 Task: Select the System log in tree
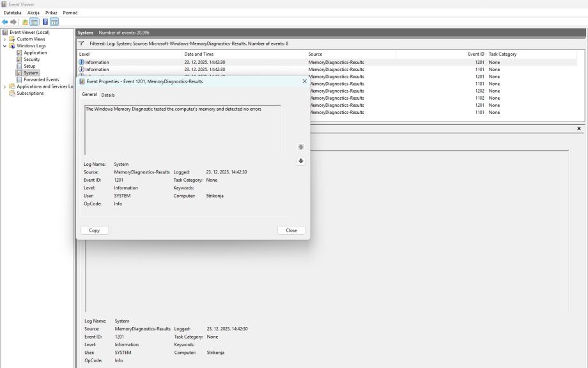click(x=31, y=73)
